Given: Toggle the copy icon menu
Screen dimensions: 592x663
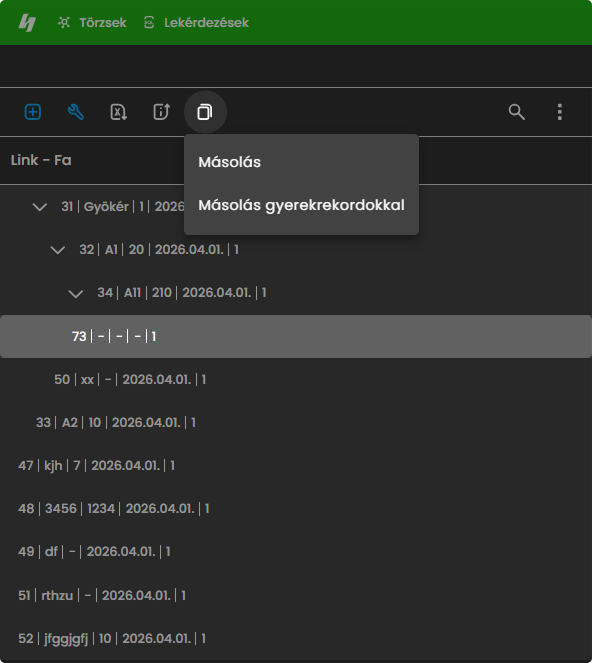Looking at the screenshot, I should pyautogui.click(x=205, y=112).
